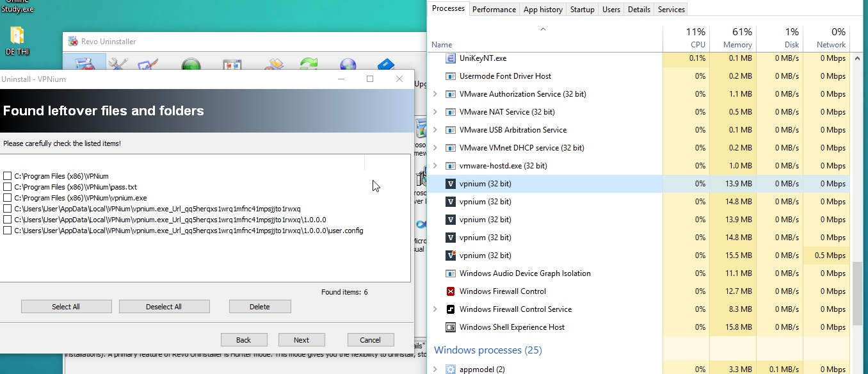The width and height of the screenshot is (868, 374).
Task: Click the green Refresh arrows icon in Revo
Action: [x=310, y=65]
